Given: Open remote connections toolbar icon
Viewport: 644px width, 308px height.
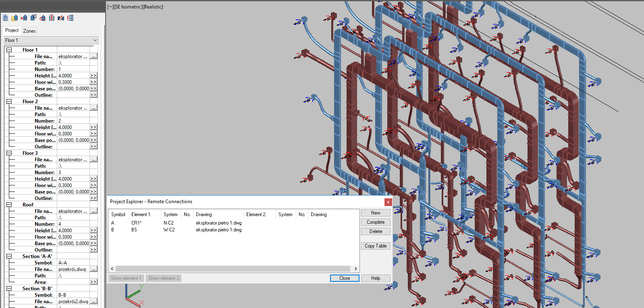Looking at the screenshot, I should click(x=61, y=18).
